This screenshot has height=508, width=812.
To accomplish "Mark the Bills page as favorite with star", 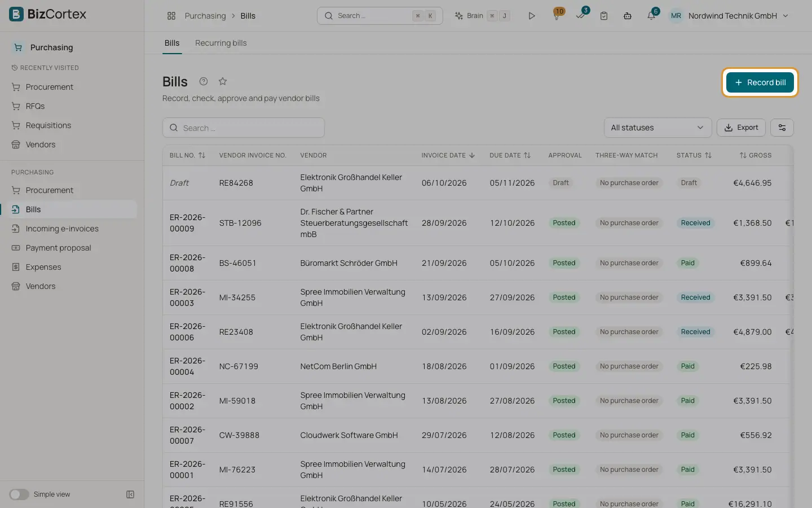I will coord(223,81).
